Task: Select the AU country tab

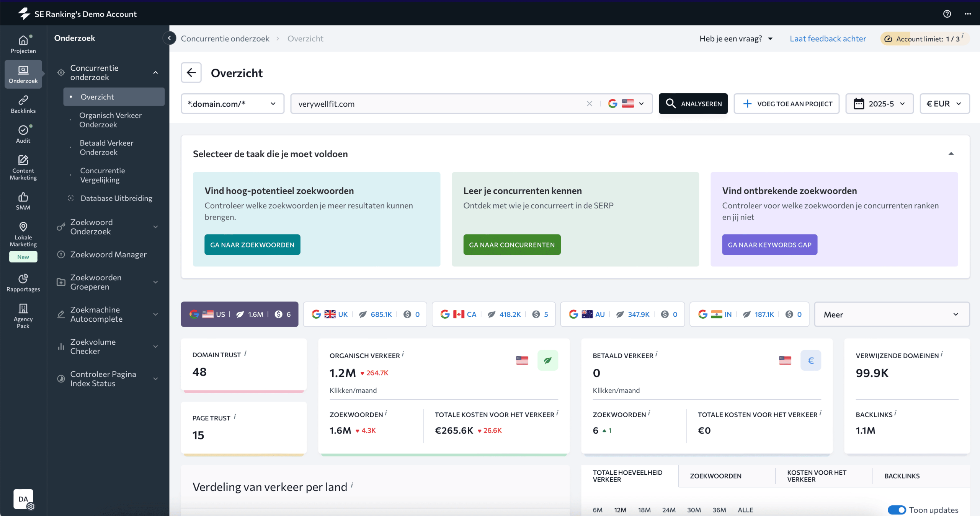Action: (622, 314)
